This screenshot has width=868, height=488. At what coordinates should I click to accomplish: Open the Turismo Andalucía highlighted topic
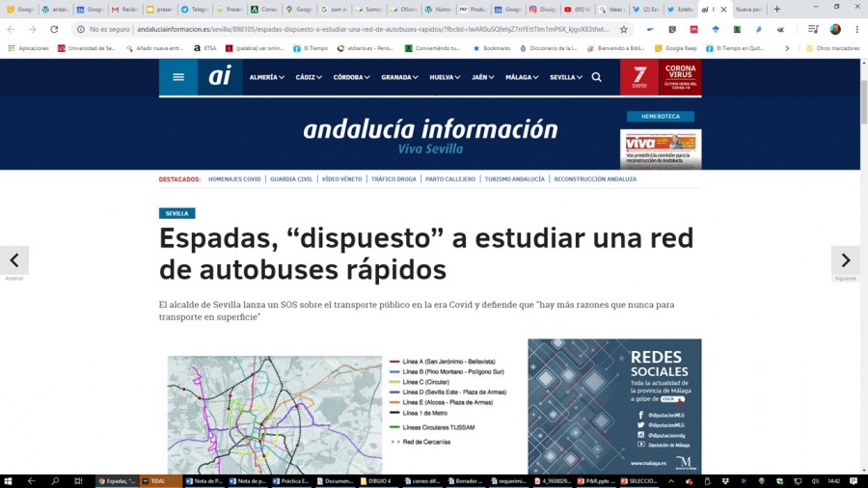coord(514,179)
